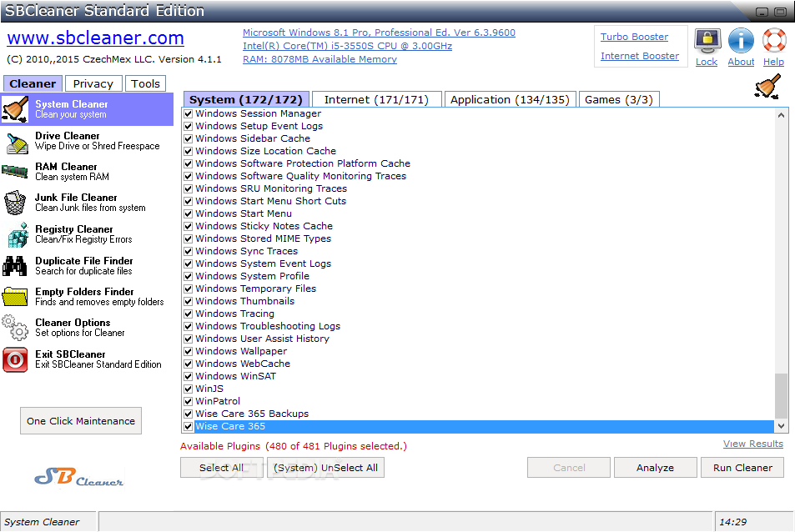Click the Run Cleaner button
This screenshot has height=532, width=795.
coord(742,468)
